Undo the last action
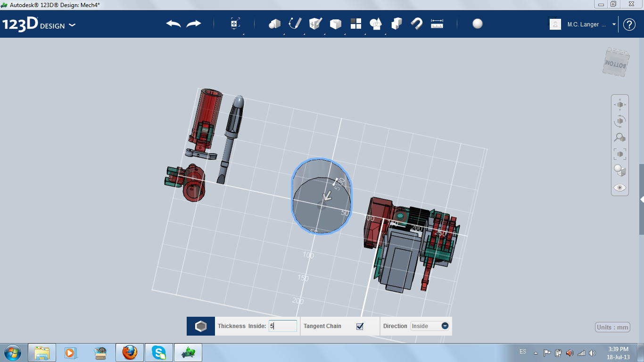The width and height of the screenshot is (644, 362). [x=173, y=24]
